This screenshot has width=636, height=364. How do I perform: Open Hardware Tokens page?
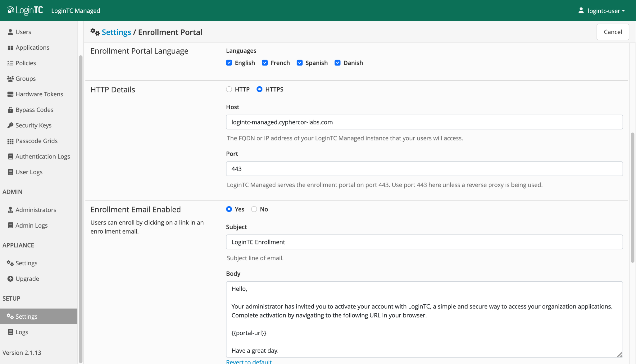click(39, 94)
